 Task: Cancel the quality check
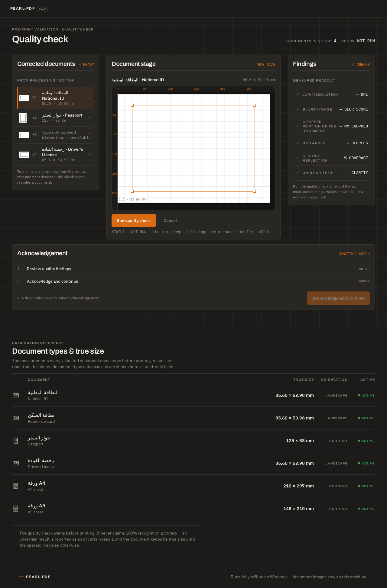(170, 220)
